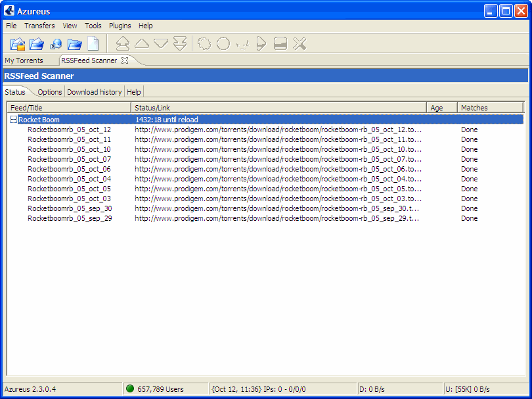Select Rocketboomrb_05_sep_30 entry
The width and height of the screenshot is (532, 399).
(x=70, y=208)
